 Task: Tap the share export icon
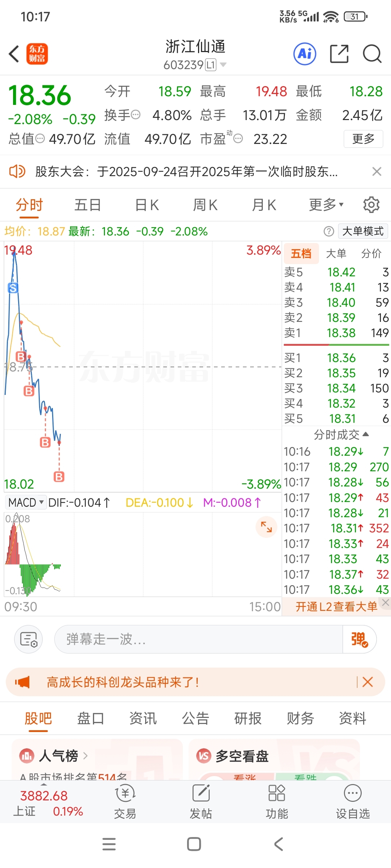tap(339, 54)
